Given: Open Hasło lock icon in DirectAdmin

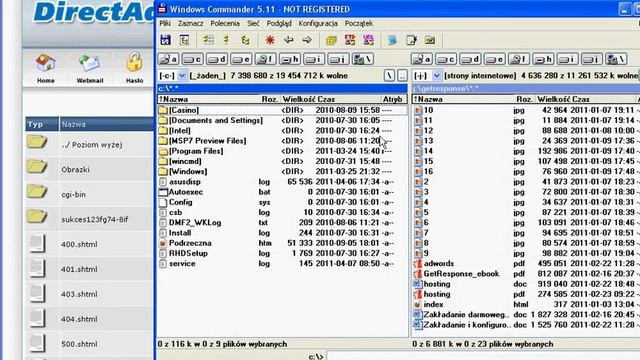Looking at the screenshot, I should [x=134, y=63].
